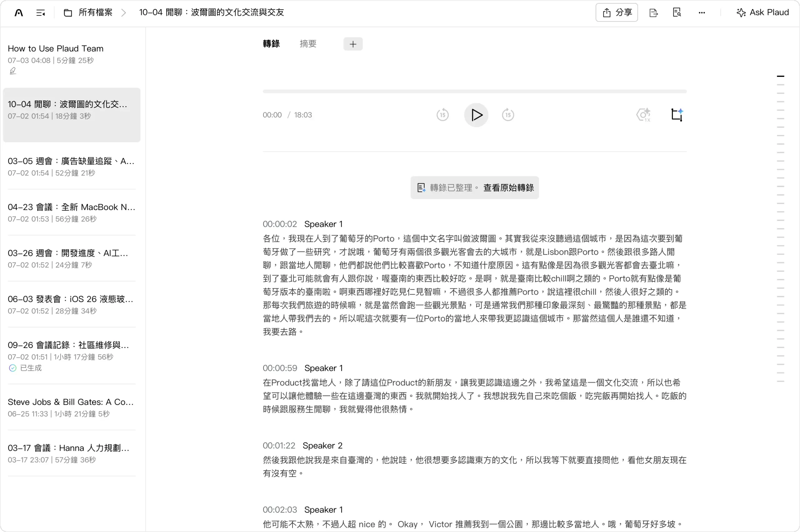
Task: Click the top marker in the transcript minimap
Action: 780,76
